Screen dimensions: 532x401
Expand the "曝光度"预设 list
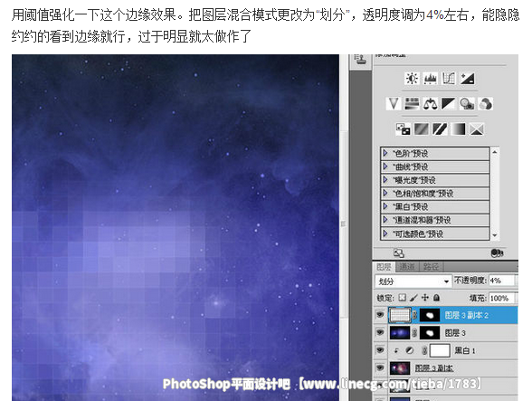tap(385, 179)
